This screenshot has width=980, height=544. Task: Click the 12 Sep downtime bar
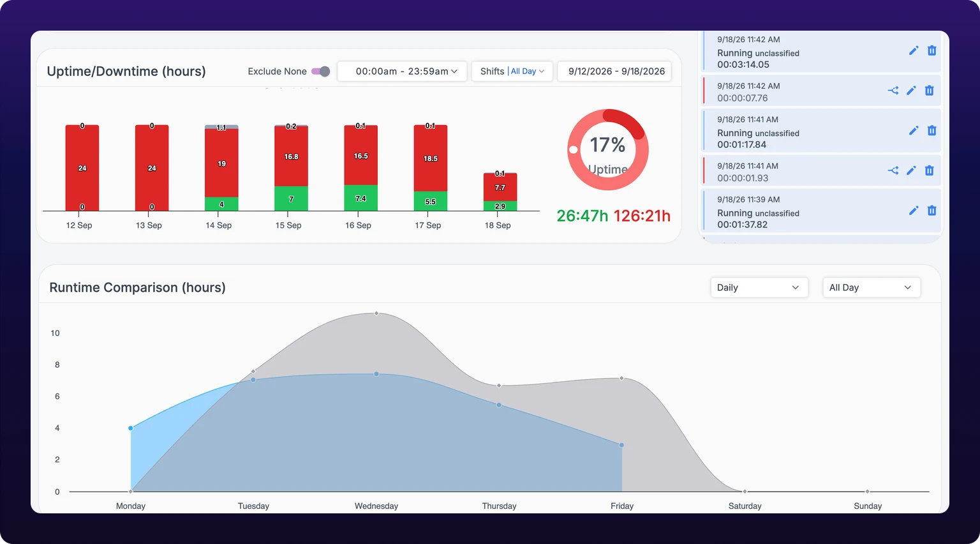coord(82,168)
